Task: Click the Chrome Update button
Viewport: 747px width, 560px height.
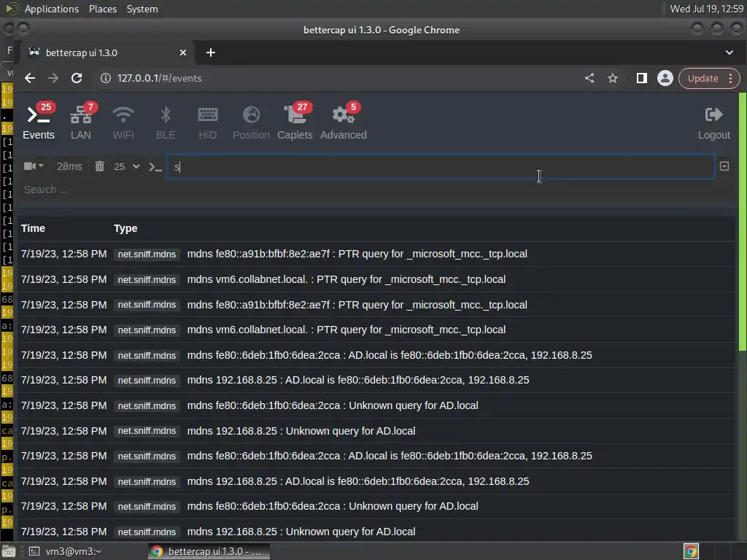Action: pos(703,78)
